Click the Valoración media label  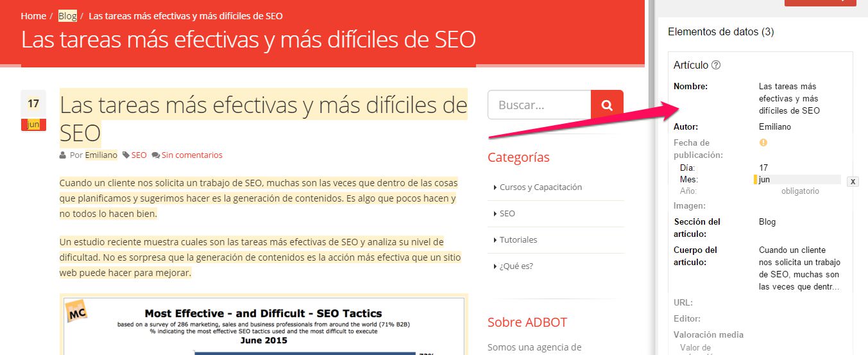tap(709, 334)
